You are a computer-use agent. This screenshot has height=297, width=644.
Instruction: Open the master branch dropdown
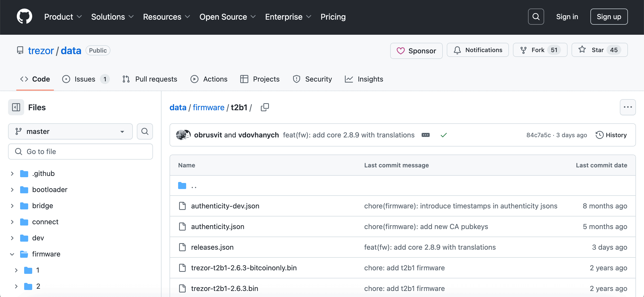tap(70, 131)
